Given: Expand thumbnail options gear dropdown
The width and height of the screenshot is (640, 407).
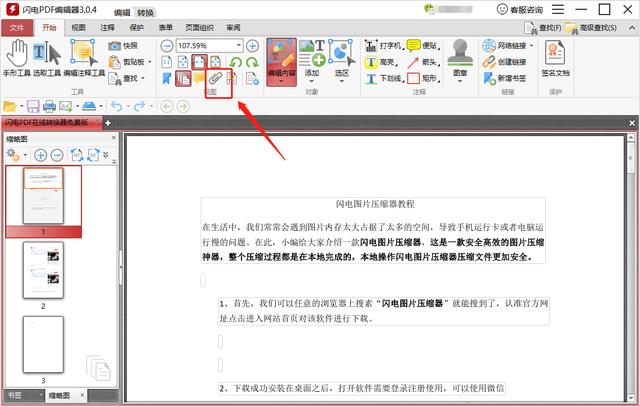Looking at the screenshot, I should point(25,155).
